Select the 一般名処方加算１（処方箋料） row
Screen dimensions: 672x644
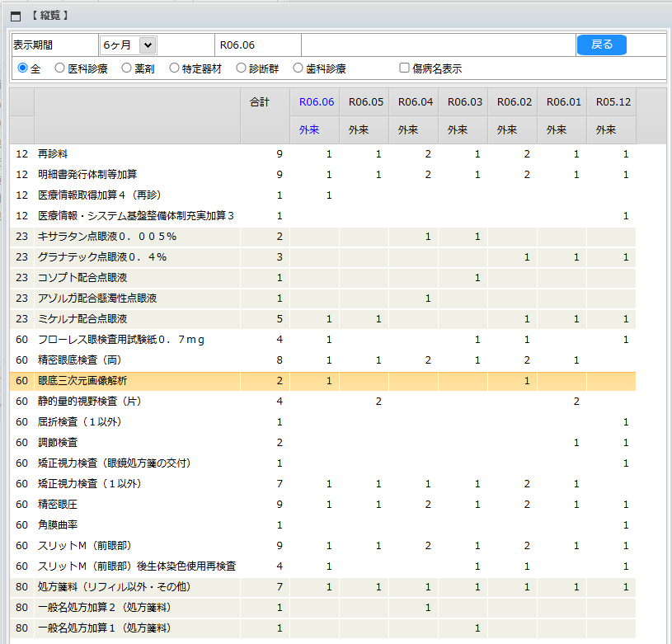pos(322,628)
